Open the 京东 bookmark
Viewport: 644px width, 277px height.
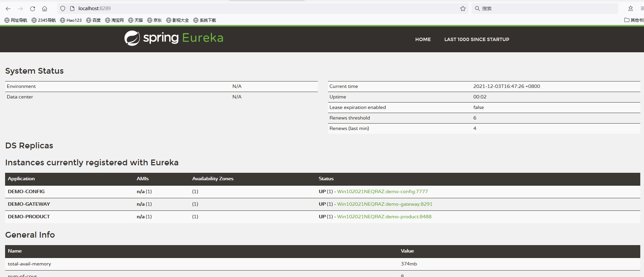pyautogui.click(x=155, y=20)
